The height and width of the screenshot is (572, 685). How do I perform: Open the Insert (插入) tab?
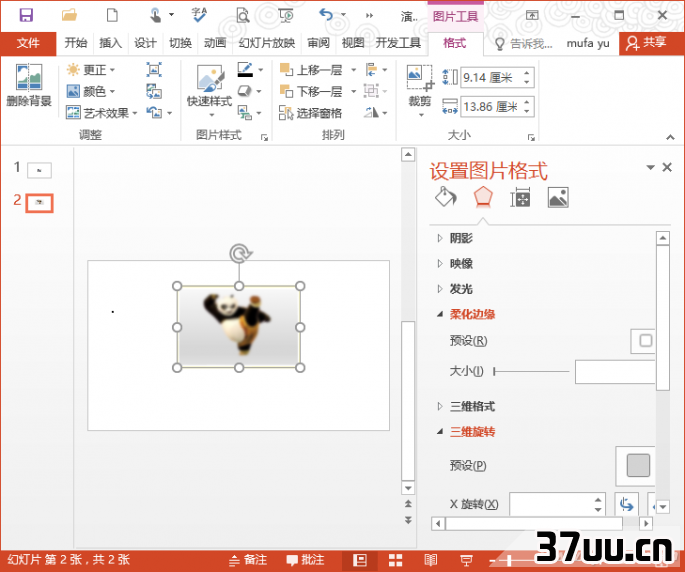pyautogui.click(x=111, y=43)
